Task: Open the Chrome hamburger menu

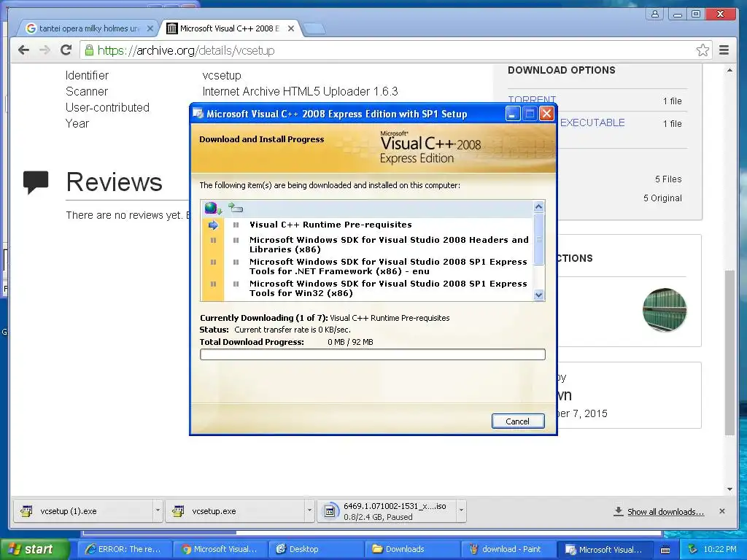Action: pyautogui.click(x=724, y=50)
